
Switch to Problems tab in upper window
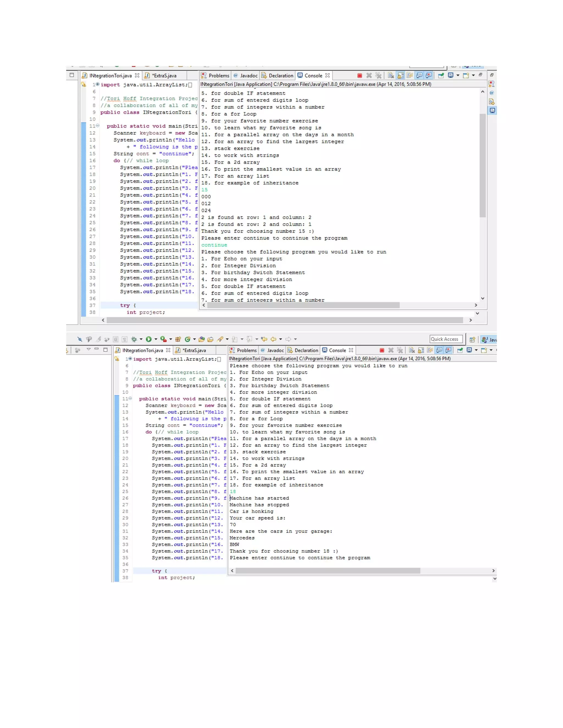click(215, 76)
